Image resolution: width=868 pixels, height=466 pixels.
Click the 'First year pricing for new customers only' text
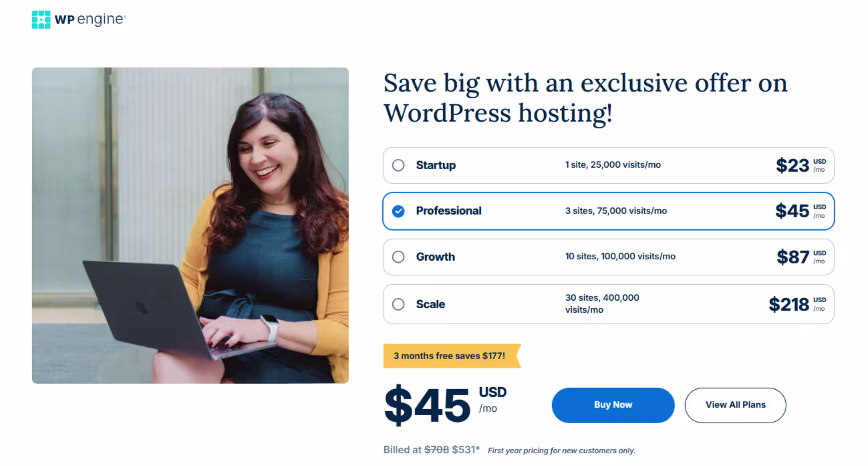point(560,451)
